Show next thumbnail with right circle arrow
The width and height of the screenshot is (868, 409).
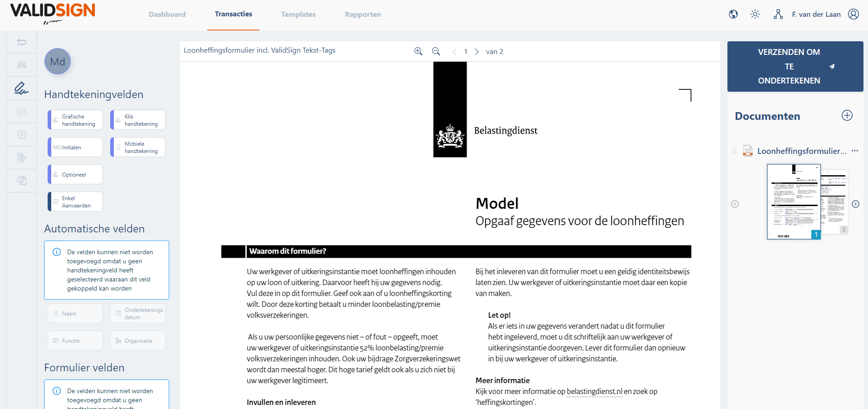click(x=855, y=204)
